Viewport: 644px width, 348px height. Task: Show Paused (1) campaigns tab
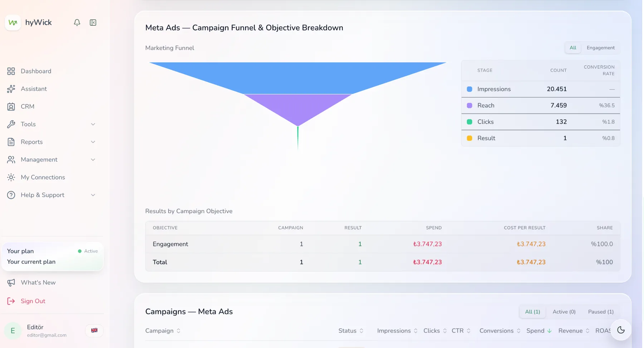[x=601, y=312]
